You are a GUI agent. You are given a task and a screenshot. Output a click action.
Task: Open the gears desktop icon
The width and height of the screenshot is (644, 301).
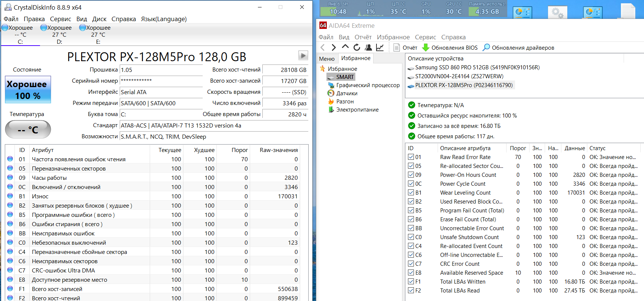coord(557,12)
